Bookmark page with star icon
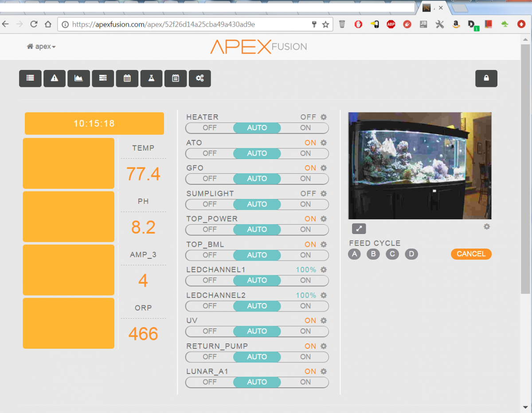Image resolution: width=532 pixels, height=413 pixels. coord(325,24)
